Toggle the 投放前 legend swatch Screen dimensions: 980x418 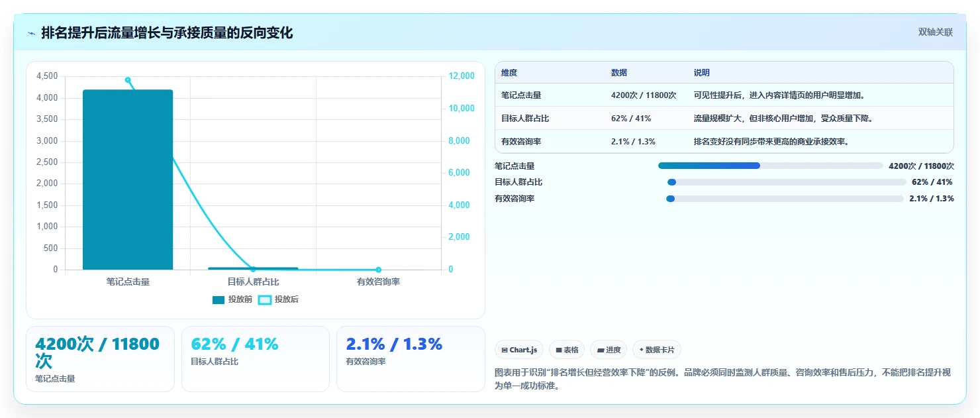pos(219,300)
